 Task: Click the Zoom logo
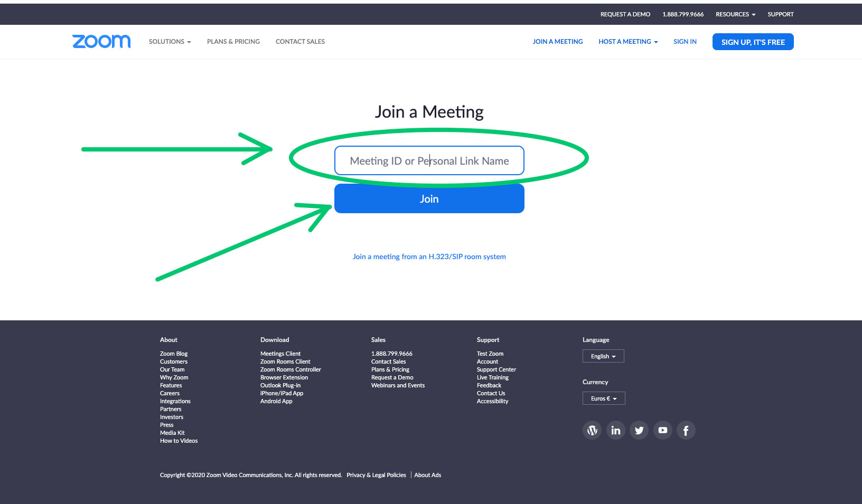(101, 41)
